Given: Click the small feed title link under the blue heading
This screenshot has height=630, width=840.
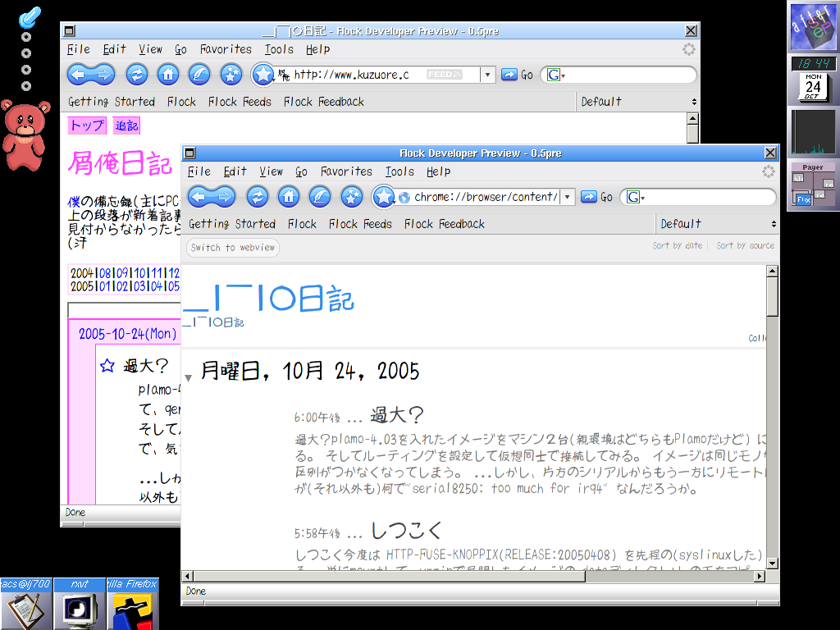Looking at the screenshot, I should click(213, 322).
